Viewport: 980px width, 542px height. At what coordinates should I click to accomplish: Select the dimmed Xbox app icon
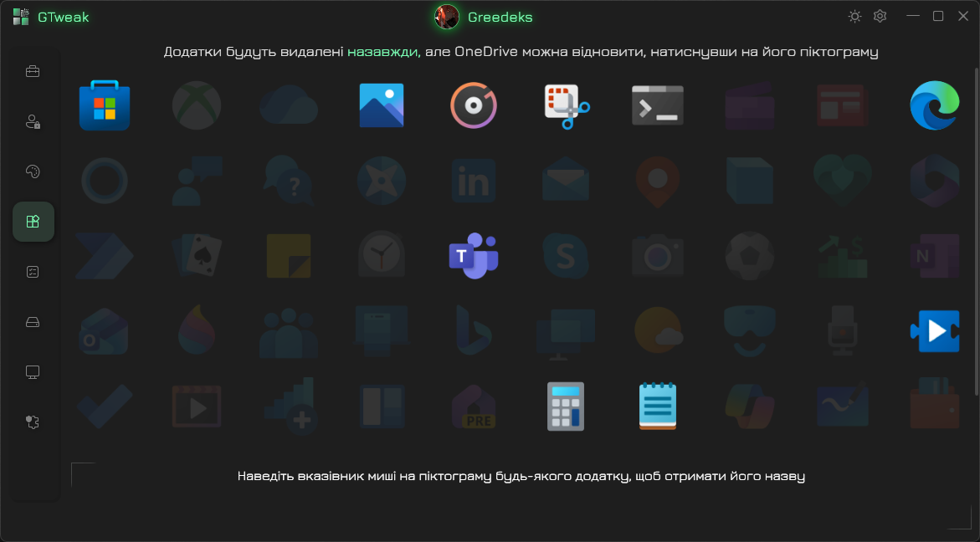point(197,105)
